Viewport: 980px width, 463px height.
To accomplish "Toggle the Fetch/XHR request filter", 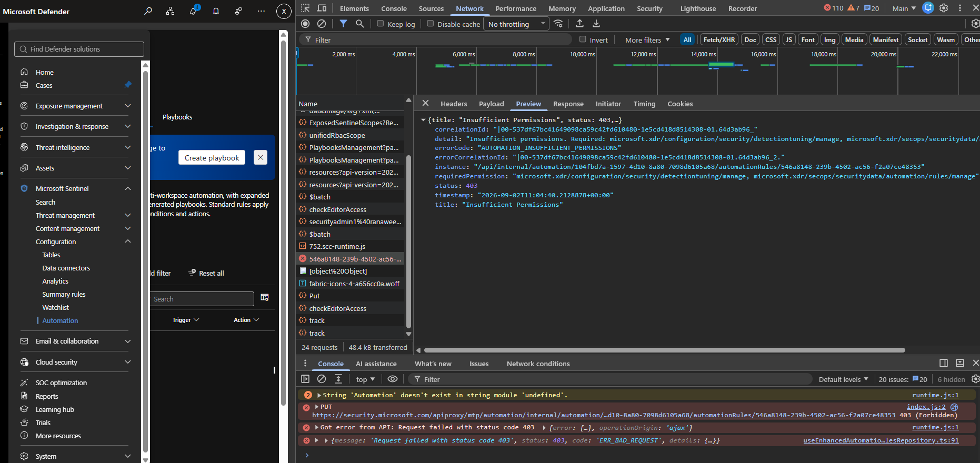I will click(x=719, y=39).
